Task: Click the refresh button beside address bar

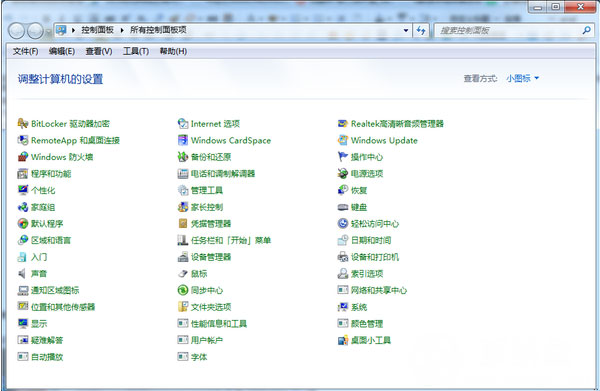Action: 421,30
